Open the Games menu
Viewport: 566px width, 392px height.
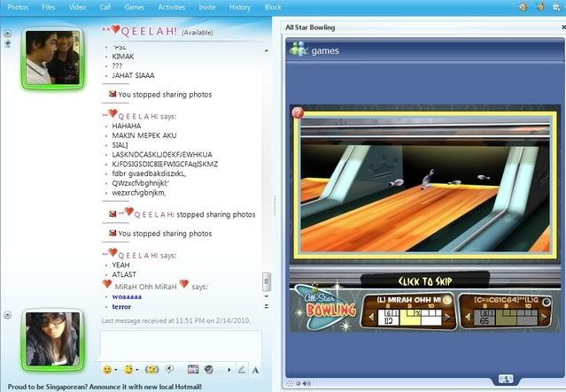point(135,7)
